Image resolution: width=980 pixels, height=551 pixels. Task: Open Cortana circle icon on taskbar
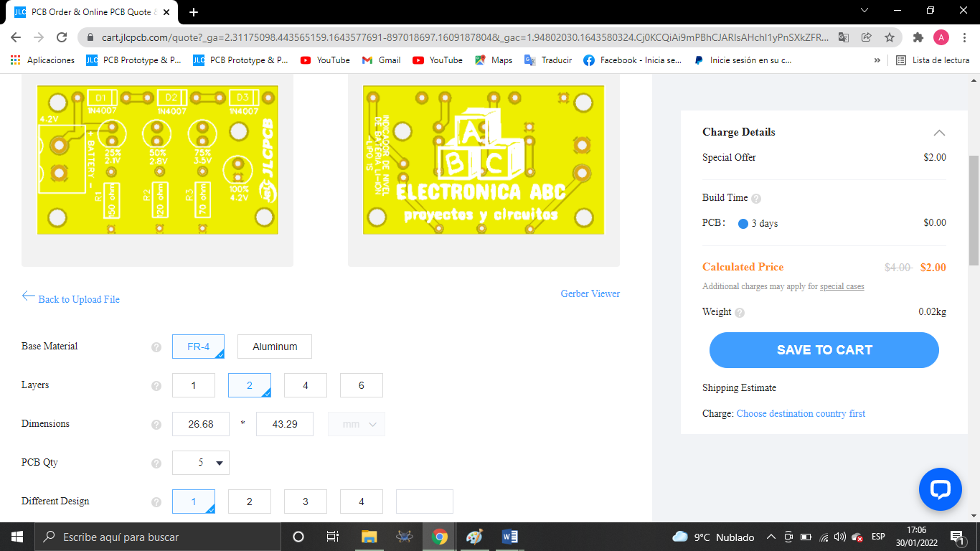(x=298, y=537)
